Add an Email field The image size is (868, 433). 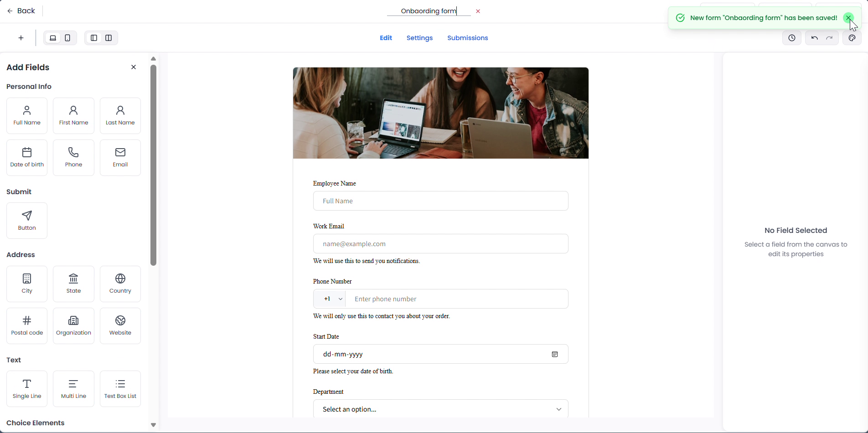120,158
